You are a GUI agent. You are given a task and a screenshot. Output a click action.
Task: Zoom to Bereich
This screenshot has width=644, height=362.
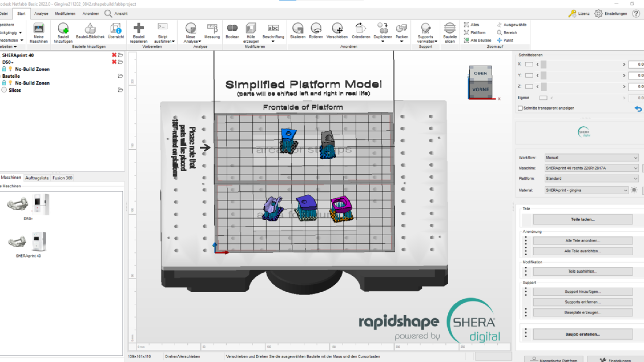tap(507, 33)
